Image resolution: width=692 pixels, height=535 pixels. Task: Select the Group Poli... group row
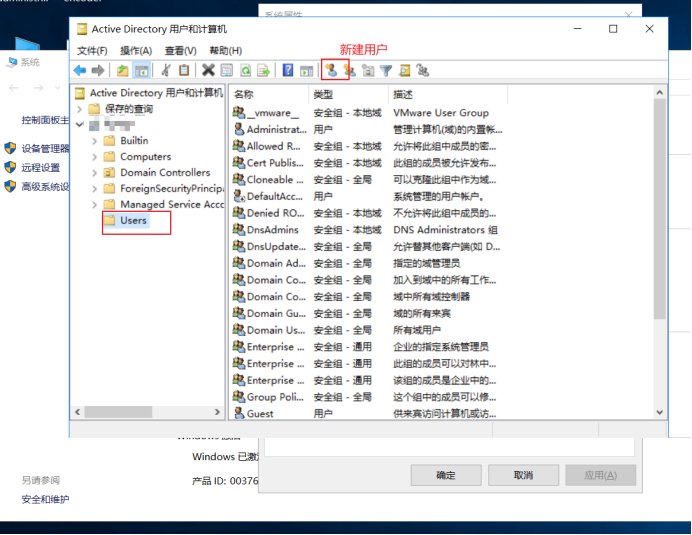tap(367, 397)
